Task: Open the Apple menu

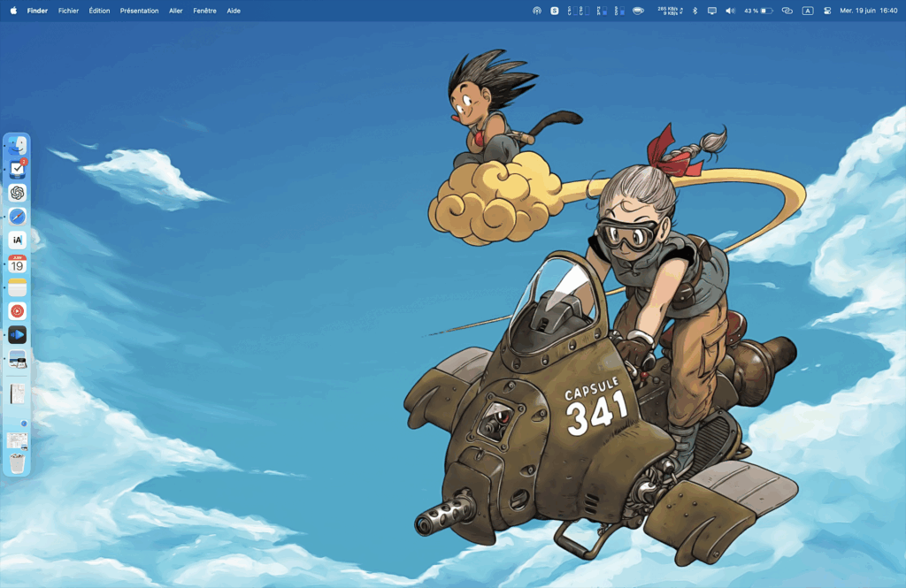Action: 12,10
